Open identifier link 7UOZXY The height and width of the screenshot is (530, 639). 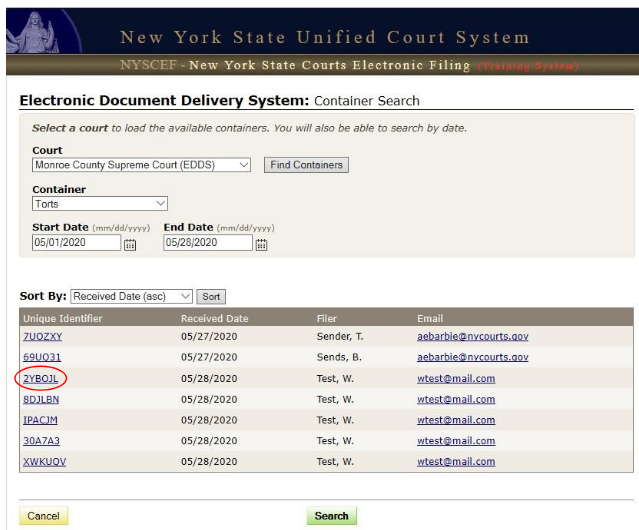[x=42, y=337]
